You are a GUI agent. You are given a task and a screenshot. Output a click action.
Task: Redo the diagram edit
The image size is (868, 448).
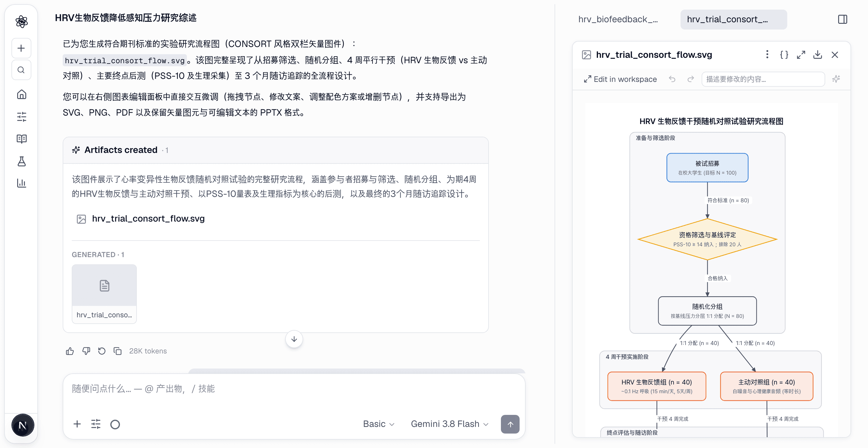(691, 79)
